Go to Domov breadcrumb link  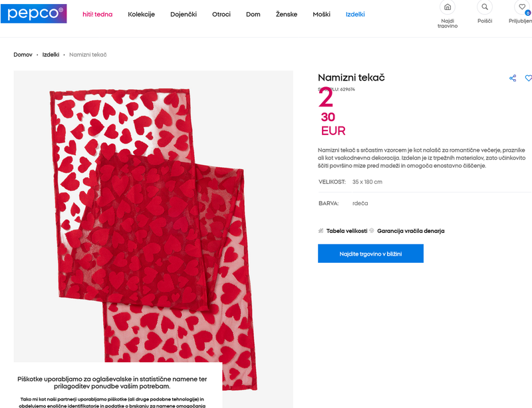23,55
